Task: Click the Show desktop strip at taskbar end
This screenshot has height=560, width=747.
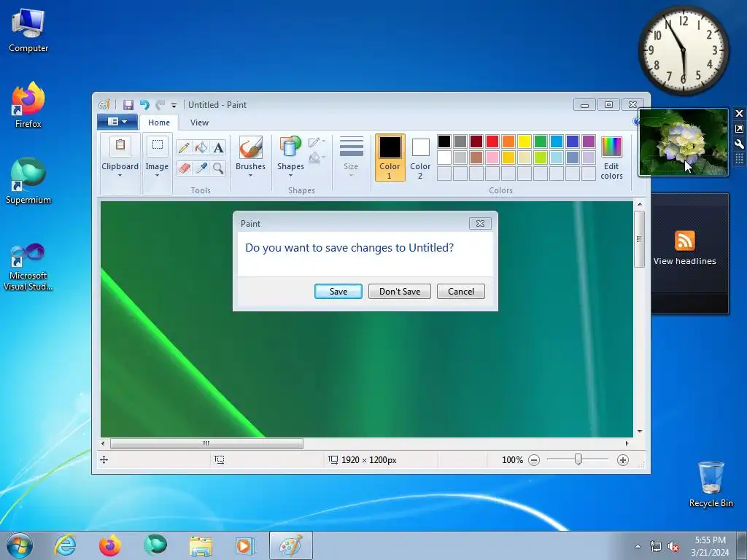Action: click(742, 545)
